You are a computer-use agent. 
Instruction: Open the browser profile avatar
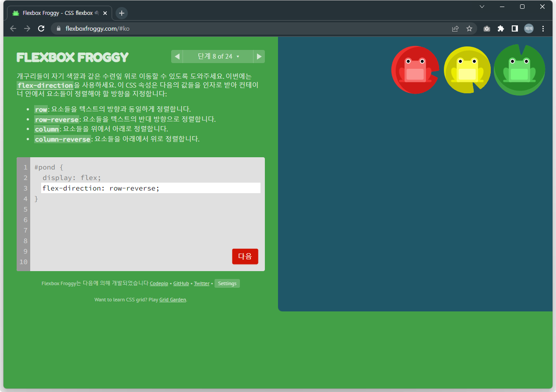tap(529, 28)
